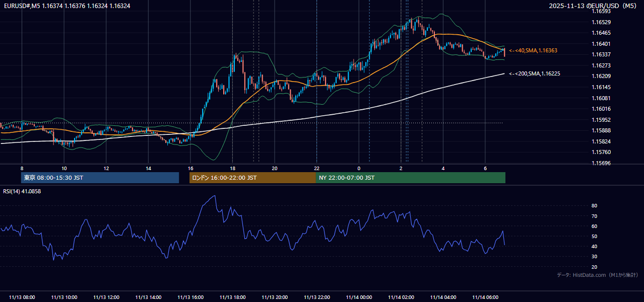
Task: Click price axis value 1.16401
Action: pyautogui.click(x=601, y=44)
